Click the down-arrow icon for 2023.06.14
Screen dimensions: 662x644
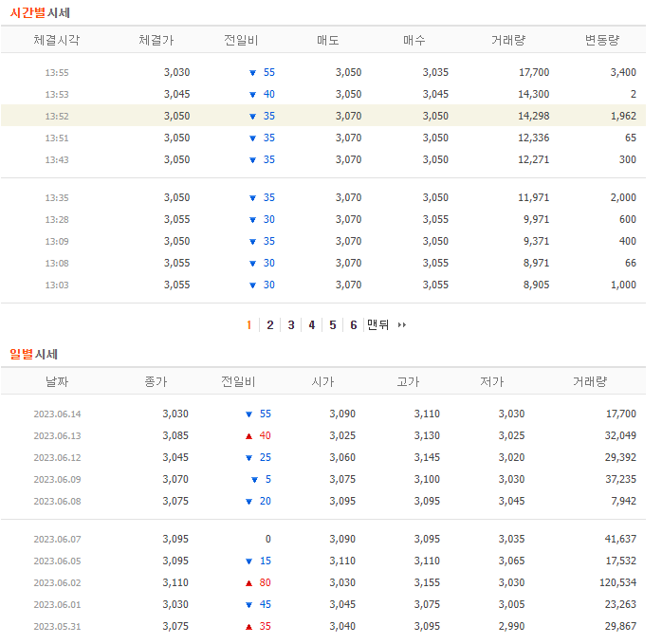(248, 414)
